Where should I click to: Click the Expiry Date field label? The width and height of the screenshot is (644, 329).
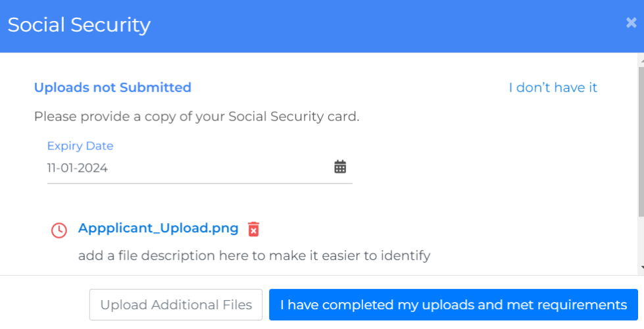pos(80,146)
